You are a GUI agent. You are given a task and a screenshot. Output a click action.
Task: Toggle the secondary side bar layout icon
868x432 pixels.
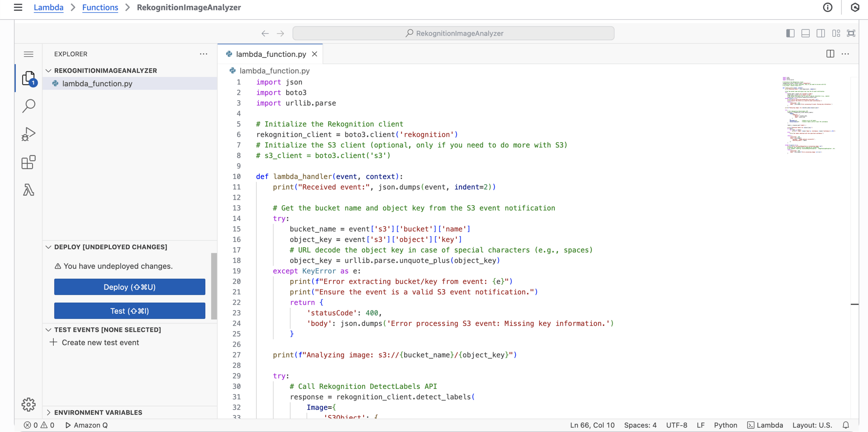click(821, 33)
